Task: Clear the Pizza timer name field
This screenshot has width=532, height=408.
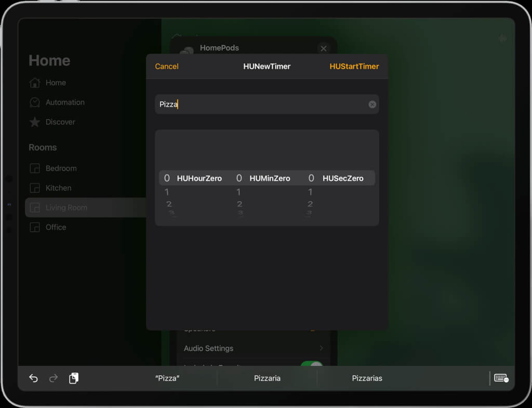Action: point(372,104)
